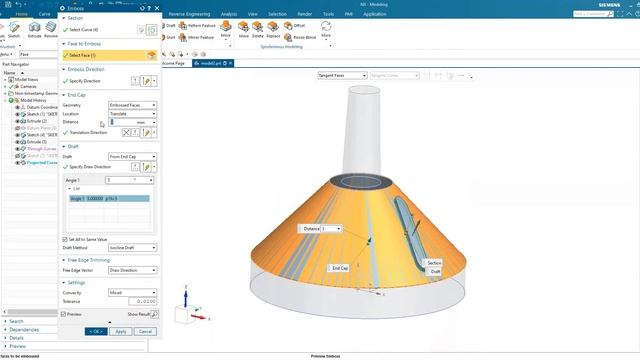Screen dimensions: 640x360
Task: Click the Undo arrow in title bar
Action: (19, 4)
